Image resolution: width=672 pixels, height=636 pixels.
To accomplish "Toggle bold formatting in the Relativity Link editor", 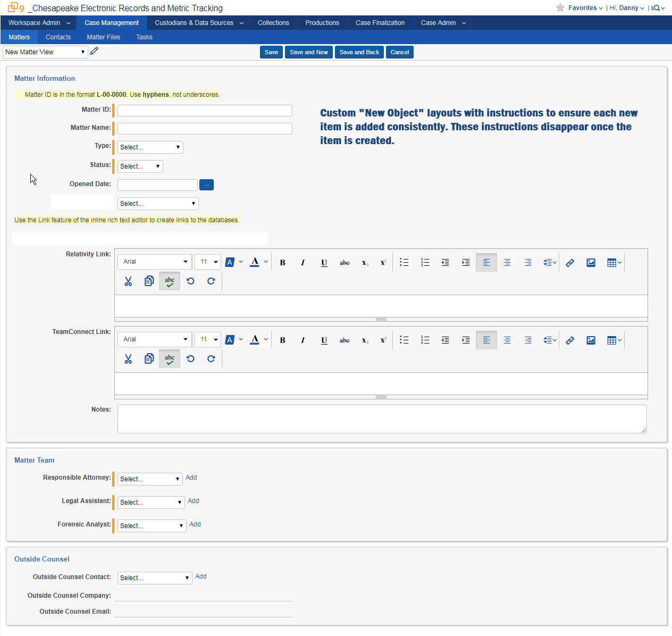I will [282, 262].
